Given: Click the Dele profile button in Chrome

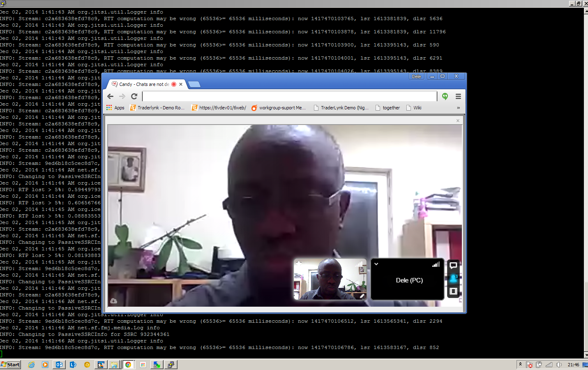Looking at the screenshot, I should [416, 76].
